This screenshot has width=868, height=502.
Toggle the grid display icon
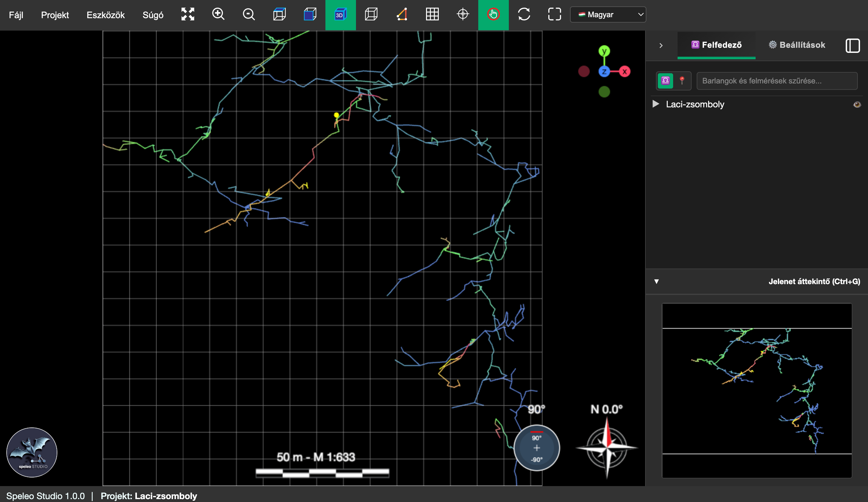[x=432, y=14]
